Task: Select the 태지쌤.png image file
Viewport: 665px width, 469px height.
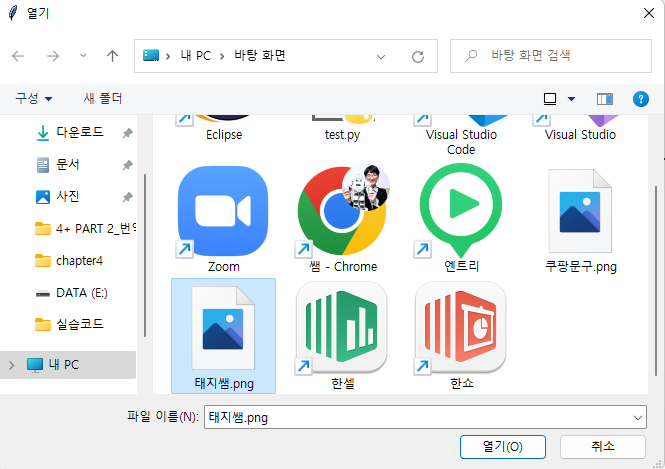Action: pyautogui.click(x=224, y=336)
